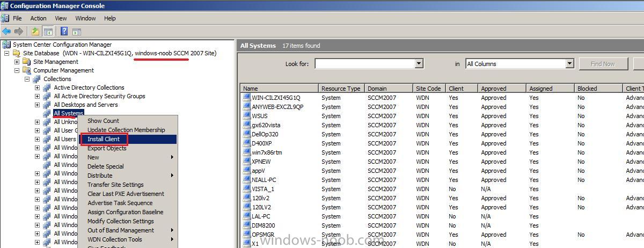
Task: Click the Collections node icon
Action: (x=37, y=79)
